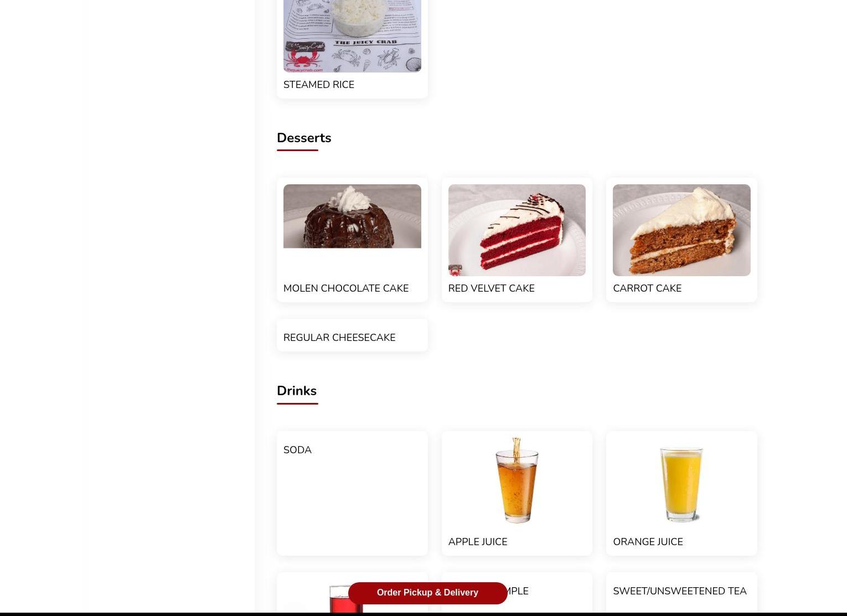The width and height of the screenshot is (847, 616).
Task: Click the Drinks section heading
Action: pyautogui.click(x=297, y=391)
